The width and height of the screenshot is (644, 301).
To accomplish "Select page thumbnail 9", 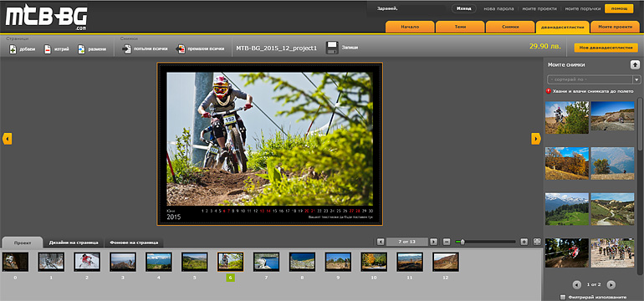I will click(338, 262).
